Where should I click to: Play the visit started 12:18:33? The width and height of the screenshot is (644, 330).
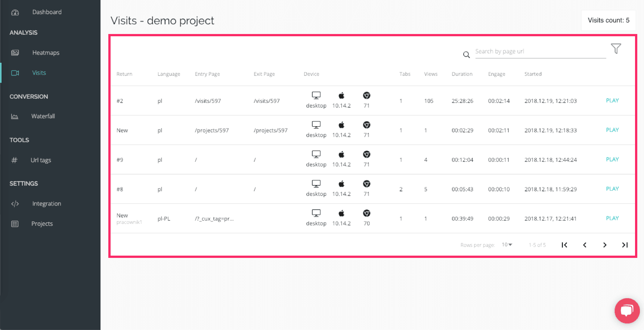(612, 130)
